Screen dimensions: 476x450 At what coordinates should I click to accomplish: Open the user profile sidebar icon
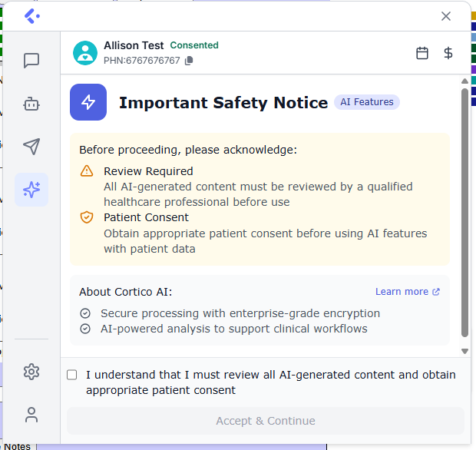(x=31, y=415)
